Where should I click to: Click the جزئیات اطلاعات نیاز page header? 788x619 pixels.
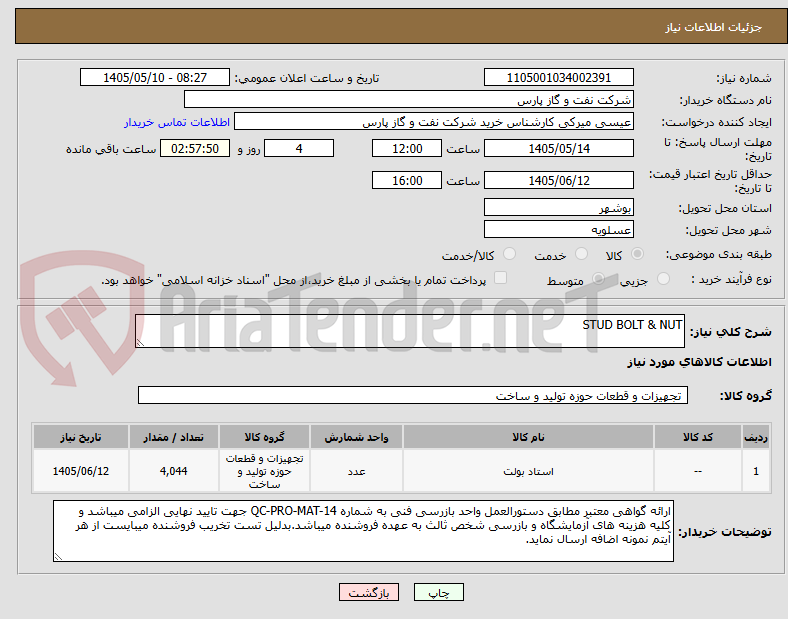pos(714,27)
